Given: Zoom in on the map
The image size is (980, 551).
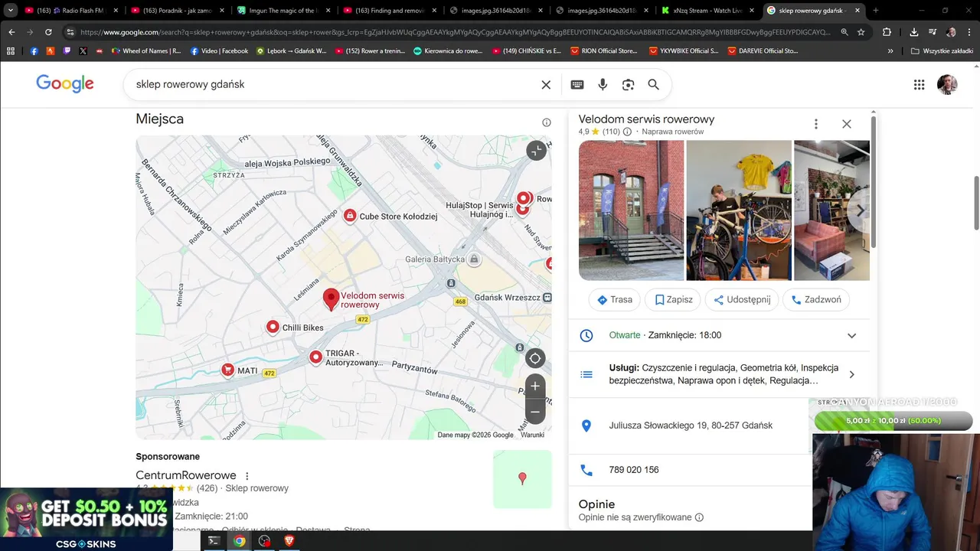Looking at the screenshot, I should click(x=535, y=386).
